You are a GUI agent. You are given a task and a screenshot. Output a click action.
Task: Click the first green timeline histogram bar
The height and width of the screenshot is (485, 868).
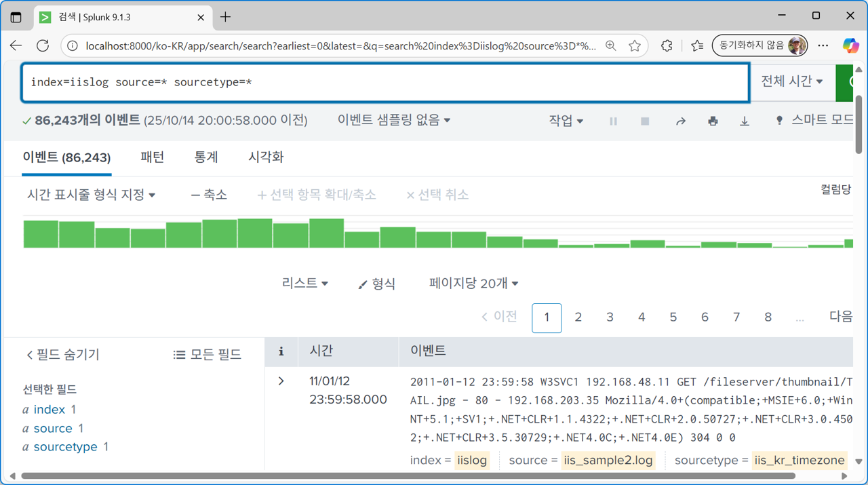tap(41, 234)
